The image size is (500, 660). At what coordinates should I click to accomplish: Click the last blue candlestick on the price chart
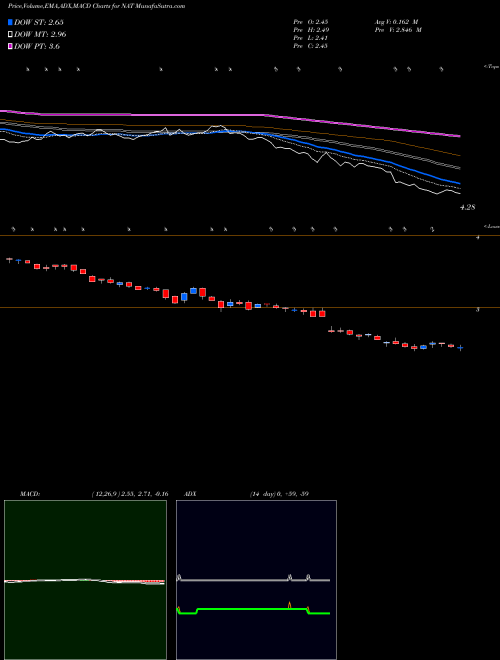[x=460, y=348]
